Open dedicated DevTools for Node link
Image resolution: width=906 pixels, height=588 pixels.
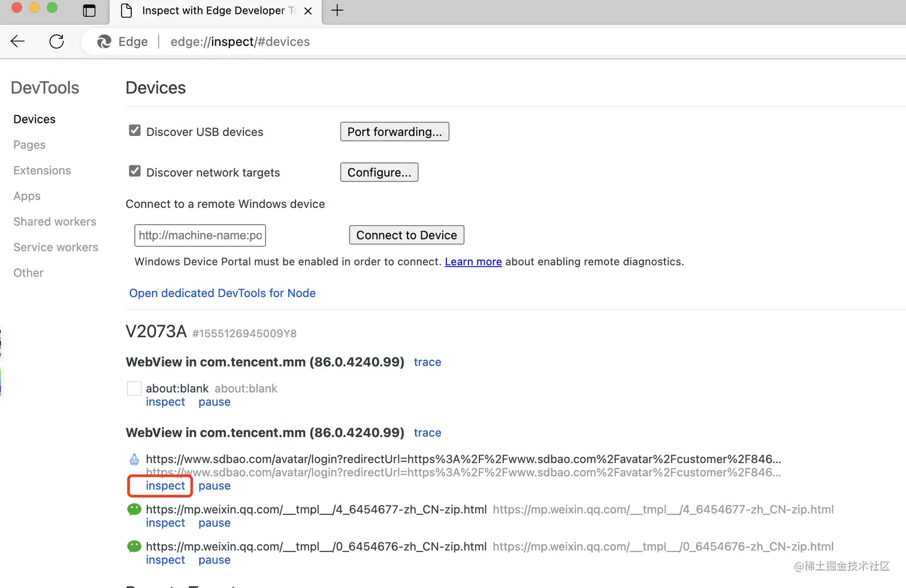point(222,293)
